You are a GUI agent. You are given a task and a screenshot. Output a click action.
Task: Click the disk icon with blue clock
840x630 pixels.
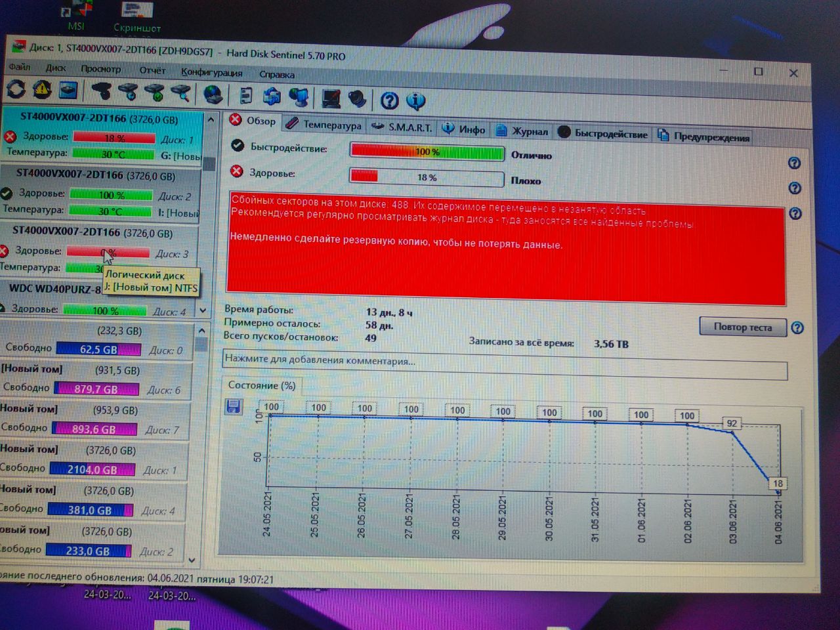tap(127, 91)
